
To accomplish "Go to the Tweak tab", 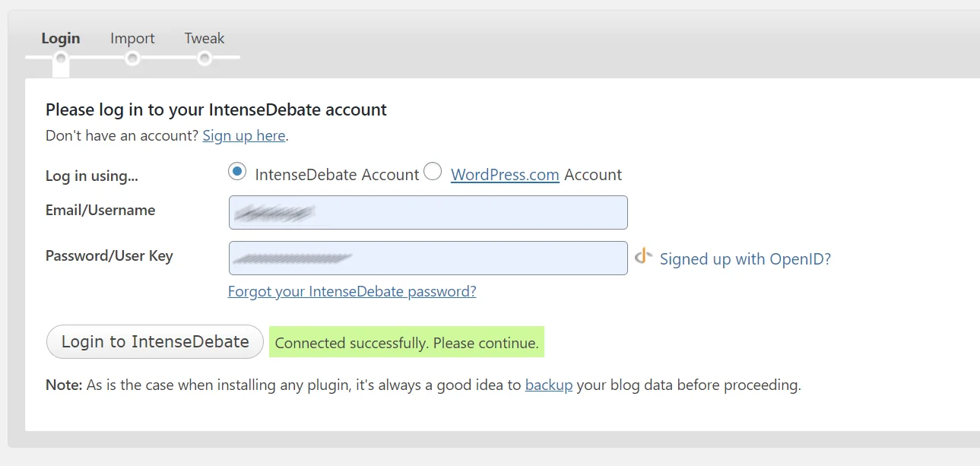I will click(x=205, y=38).
